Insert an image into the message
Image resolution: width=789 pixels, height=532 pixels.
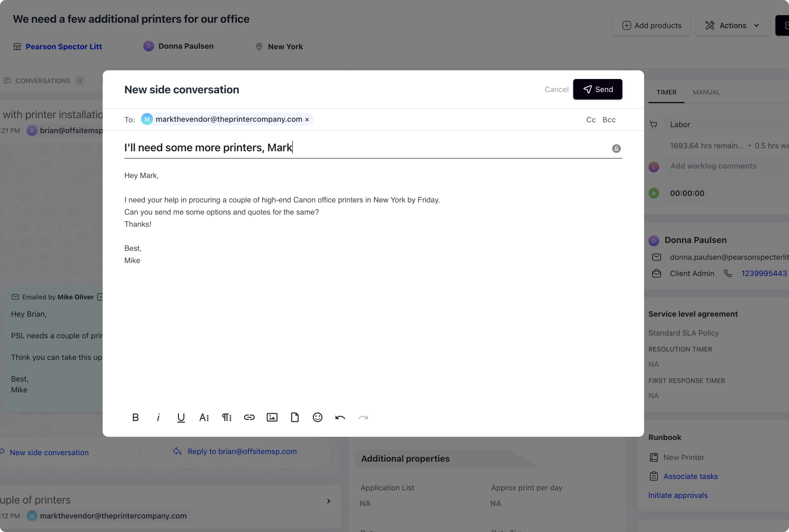272,417
